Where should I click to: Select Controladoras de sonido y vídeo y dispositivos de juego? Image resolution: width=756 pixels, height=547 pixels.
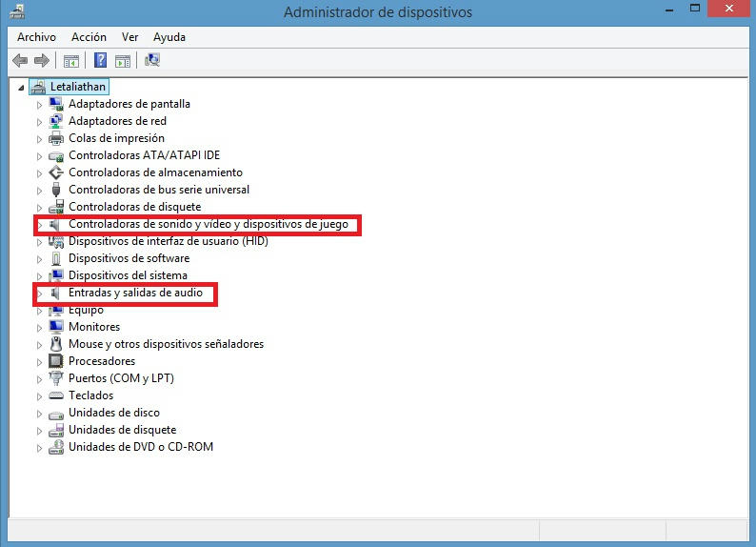209,224
